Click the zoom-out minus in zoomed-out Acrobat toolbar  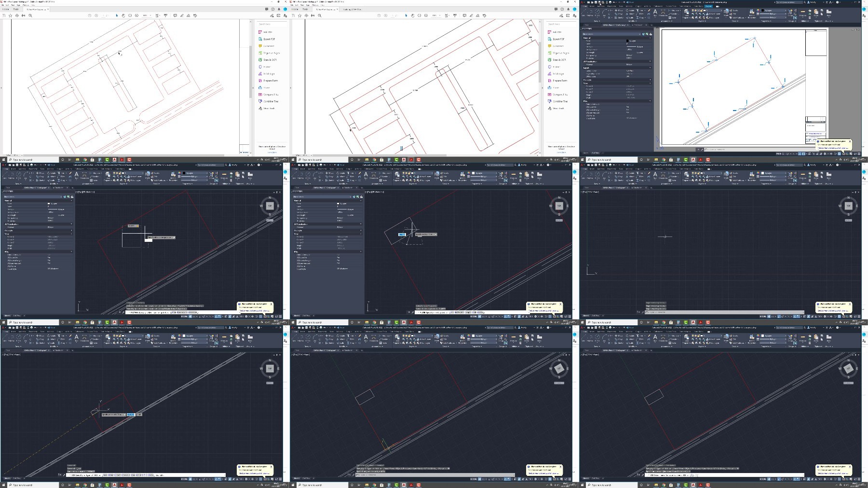point(130,15)
